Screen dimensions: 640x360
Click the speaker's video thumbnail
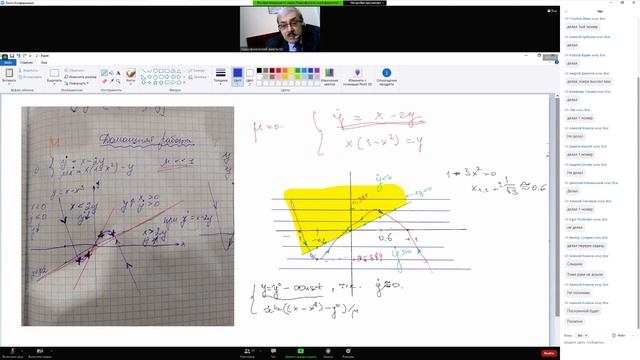click(x=280, y=29)
